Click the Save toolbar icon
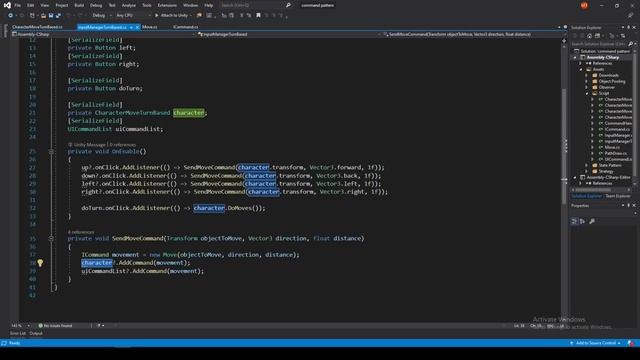640x360 pixels. coord(51,16)
